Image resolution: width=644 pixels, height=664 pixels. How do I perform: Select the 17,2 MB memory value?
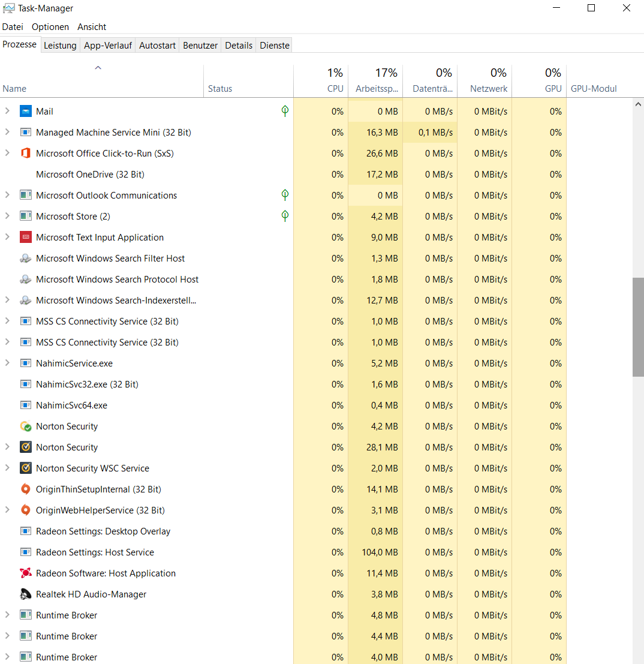pyautogui.click(x=382, y=175)
